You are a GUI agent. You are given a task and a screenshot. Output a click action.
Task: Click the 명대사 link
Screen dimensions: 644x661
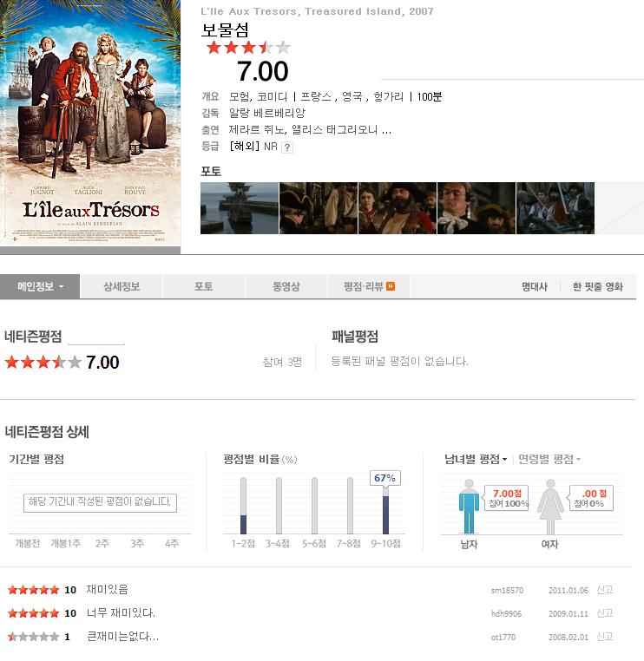click(535, 287)
